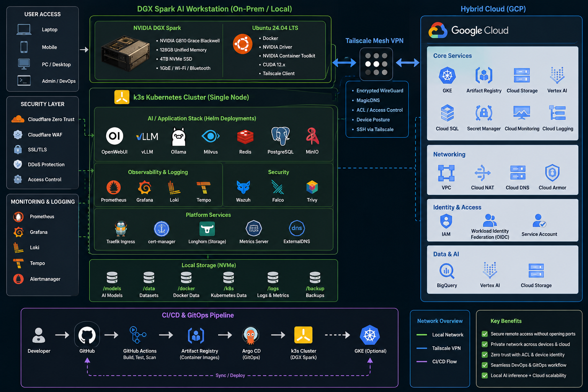Image resolution: width=588 pixels, height=392 pixels.
Task: Click the green Local Network legend line
Action: click(x=421, y=335)
